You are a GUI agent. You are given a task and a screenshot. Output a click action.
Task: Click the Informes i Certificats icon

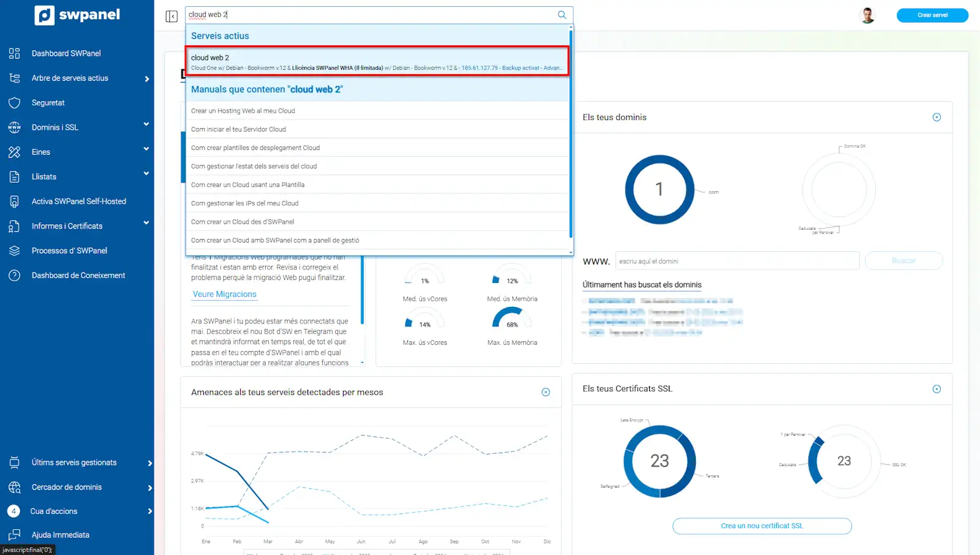(x=15, y=226)
